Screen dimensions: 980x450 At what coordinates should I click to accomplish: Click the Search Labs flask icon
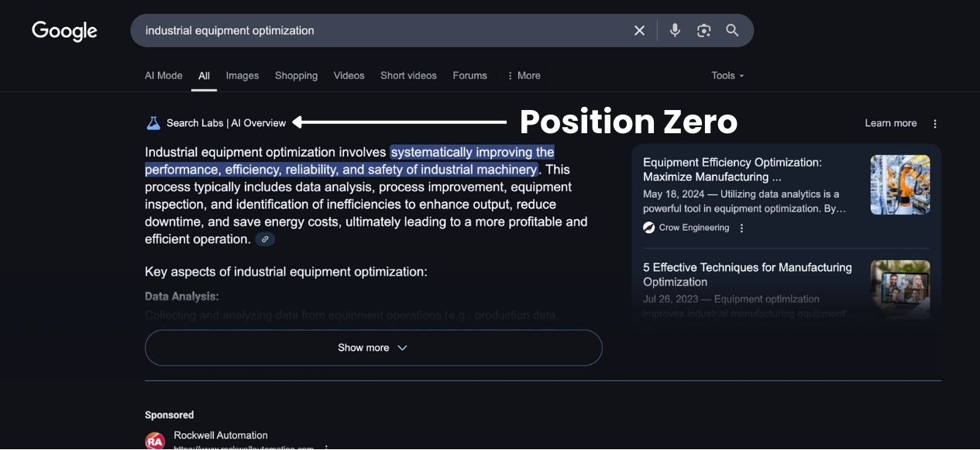[x=153, y=122]
